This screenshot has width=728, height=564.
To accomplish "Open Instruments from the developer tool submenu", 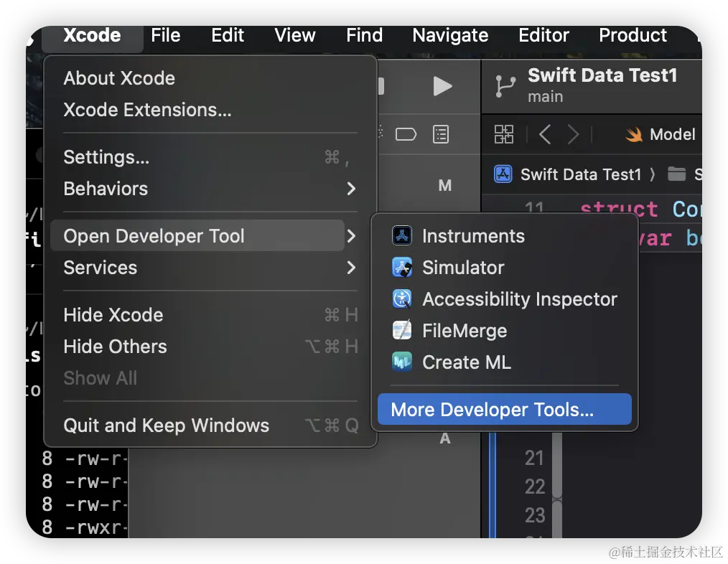I will [505, 236].
